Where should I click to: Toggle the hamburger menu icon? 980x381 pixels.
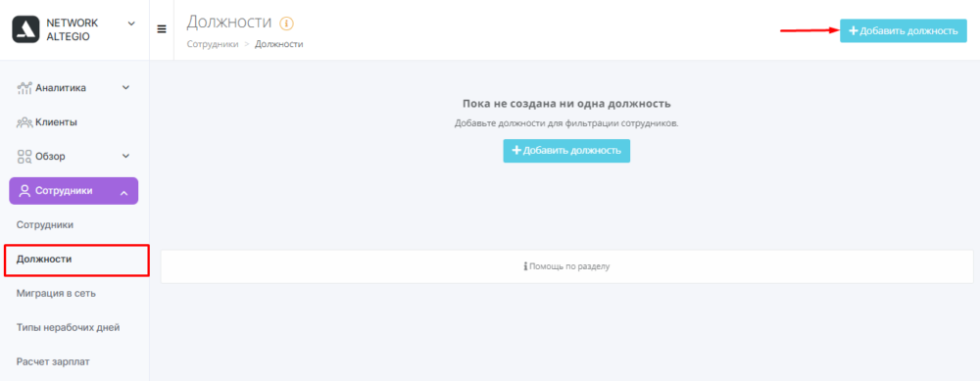[x=162, y=29]
